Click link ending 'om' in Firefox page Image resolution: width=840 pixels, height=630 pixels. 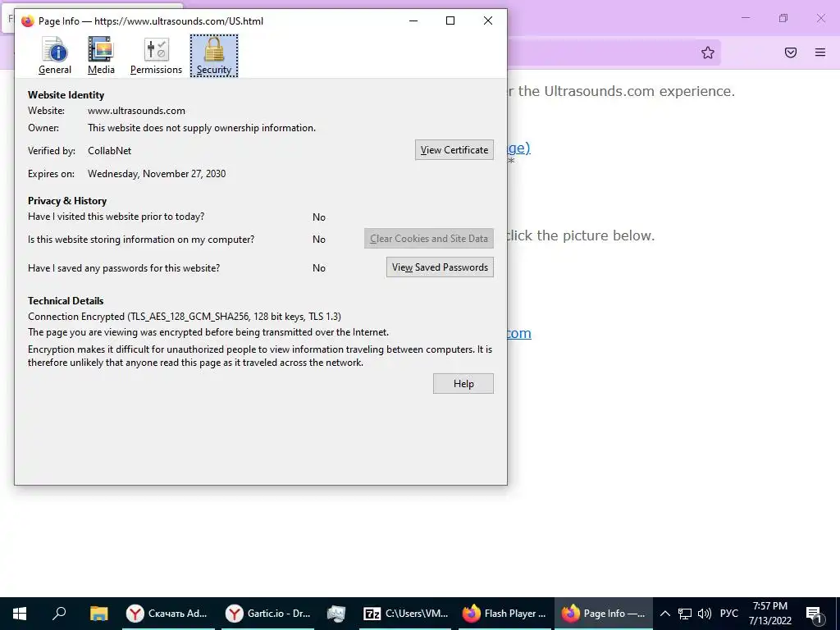(519, 333)
